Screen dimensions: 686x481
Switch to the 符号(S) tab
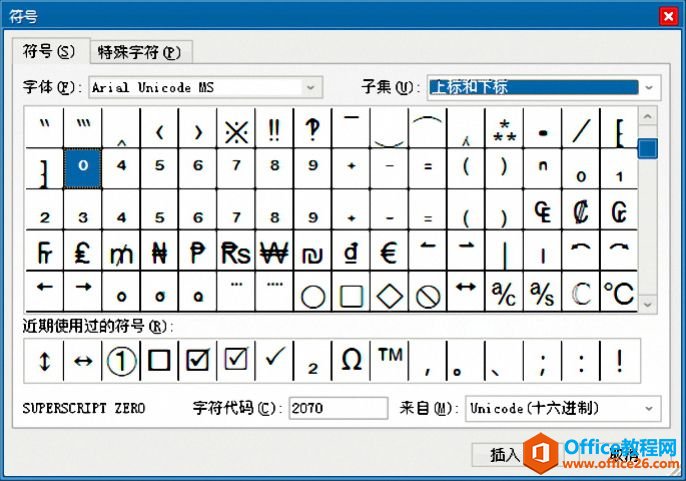pos(49,52)
